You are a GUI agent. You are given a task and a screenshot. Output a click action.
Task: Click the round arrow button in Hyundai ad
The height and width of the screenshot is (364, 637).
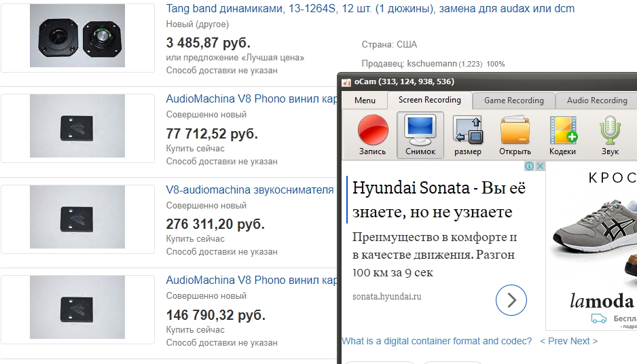click(511, 299)
